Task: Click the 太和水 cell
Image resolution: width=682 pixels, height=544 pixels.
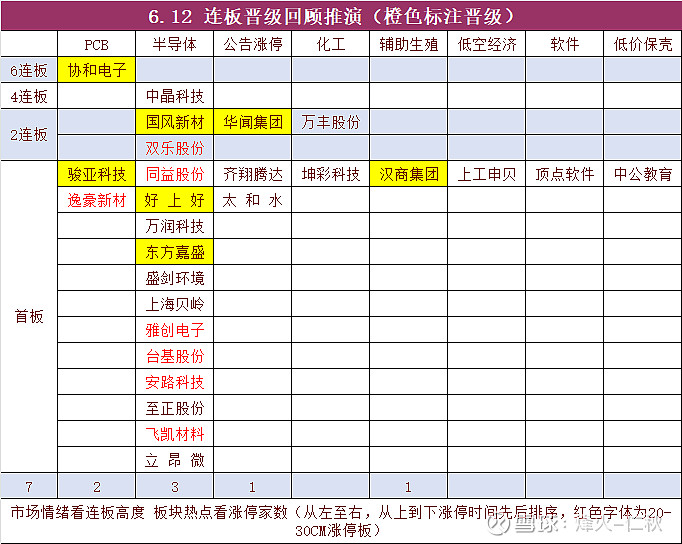Action: [253, 200]
